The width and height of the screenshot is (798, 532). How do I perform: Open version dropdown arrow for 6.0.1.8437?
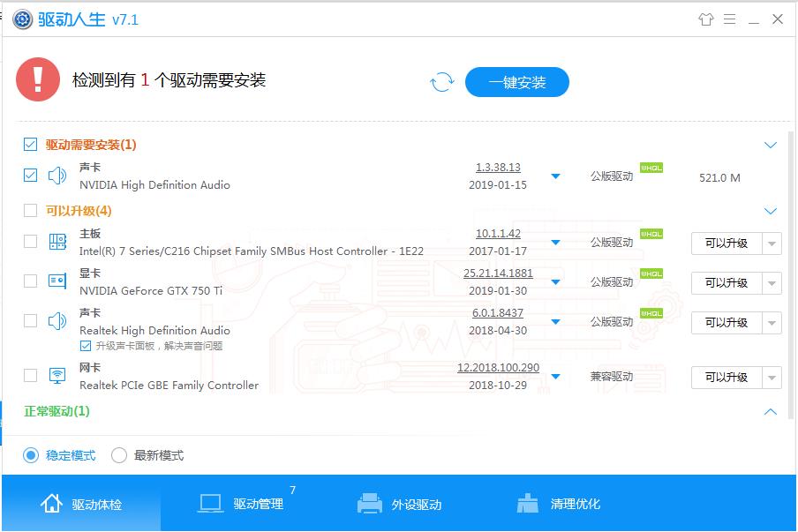[556, 322]
